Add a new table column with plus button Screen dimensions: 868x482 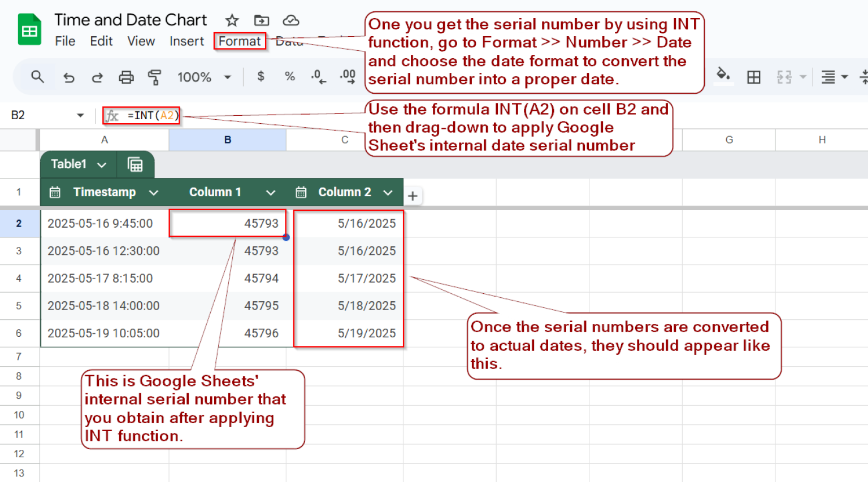(x=413, y=196)
